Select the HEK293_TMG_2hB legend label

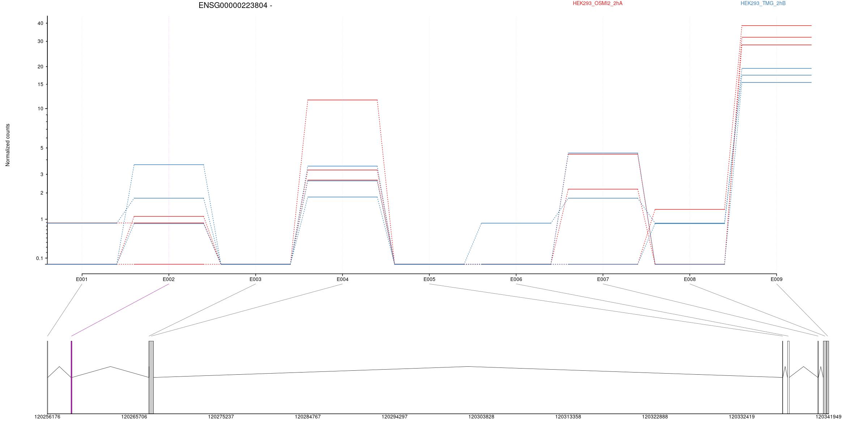coord(763,3)
